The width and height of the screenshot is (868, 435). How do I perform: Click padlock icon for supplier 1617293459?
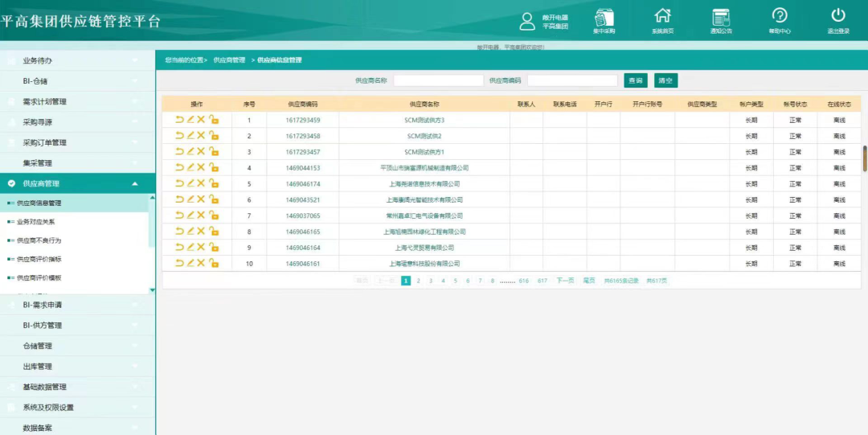pos(214,120)
